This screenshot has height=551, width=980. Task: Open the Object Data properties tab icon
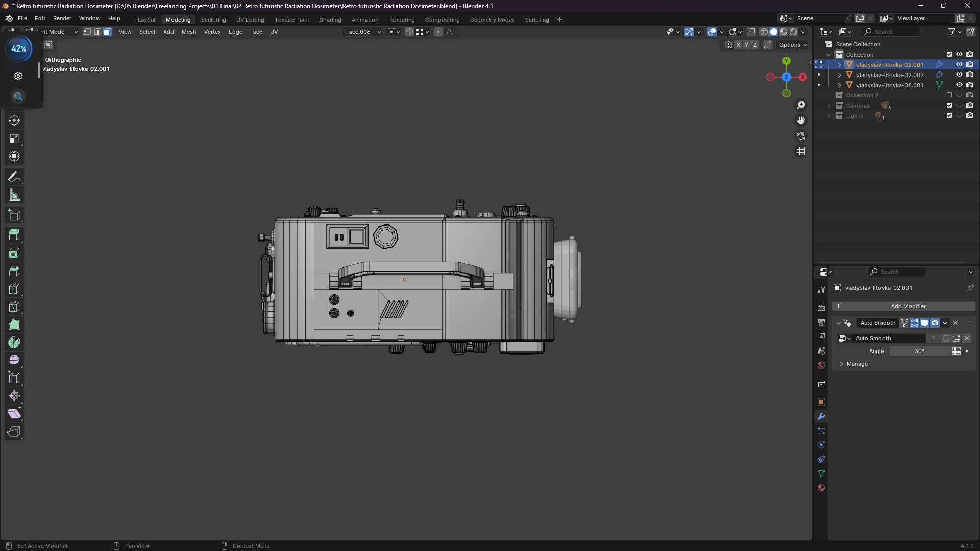821,473
